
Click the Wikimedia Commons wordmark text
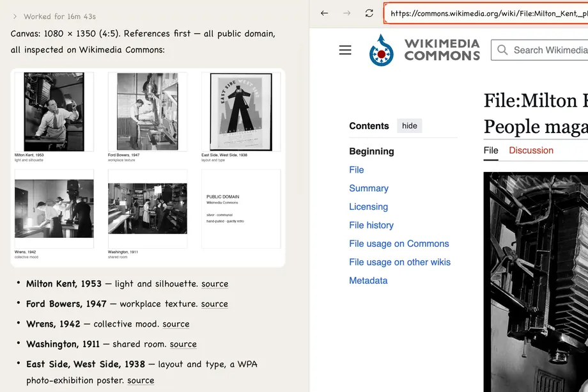(x=442, y=49)
